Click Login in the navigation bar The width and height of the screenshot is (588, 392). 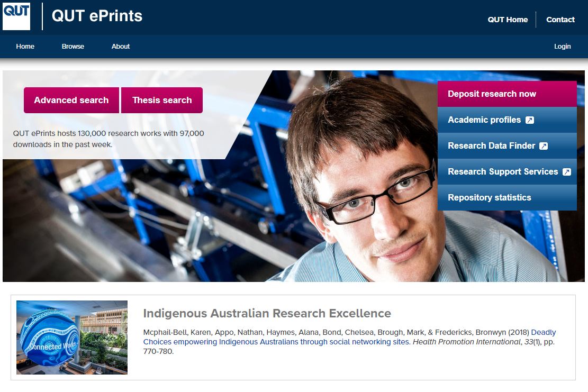[x=562, y=47]
